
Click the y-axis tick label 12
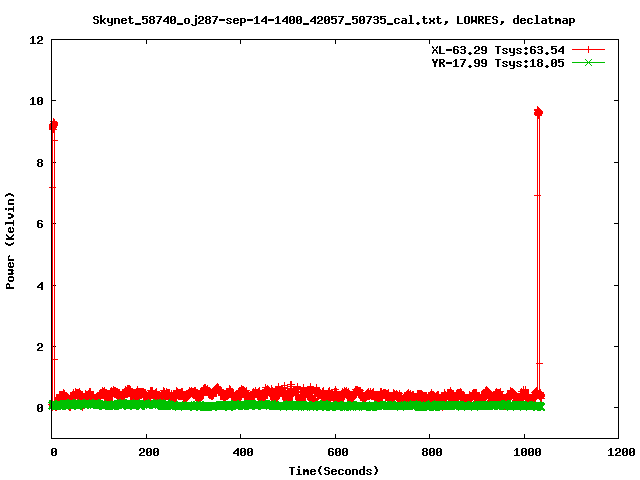click(x=36, y=40)
